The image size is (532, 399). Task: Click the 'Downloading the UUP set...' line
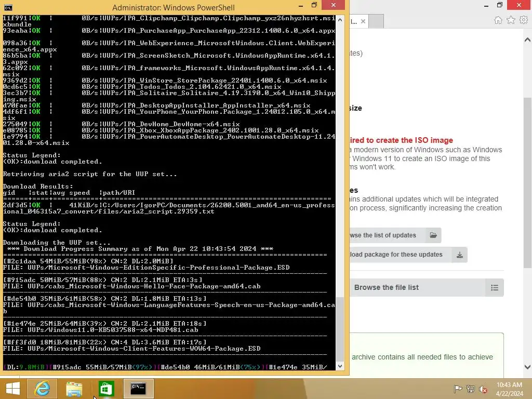click(57, 243)
